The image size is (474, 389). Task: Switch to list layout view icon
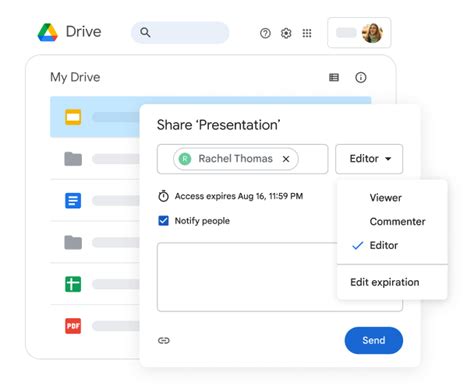tap(334, 77)
